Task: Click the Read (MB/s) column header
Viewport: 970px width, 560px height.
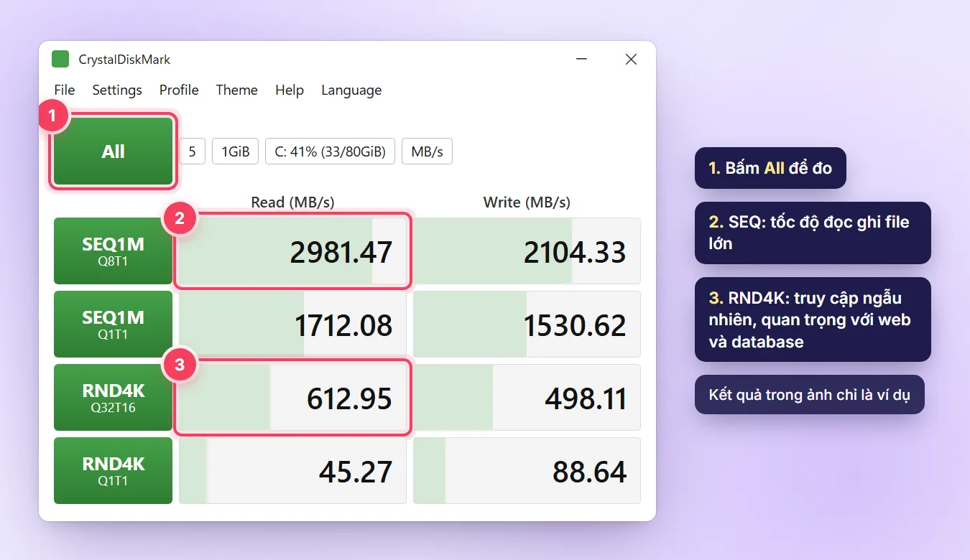Action: [x=292, y=202]
